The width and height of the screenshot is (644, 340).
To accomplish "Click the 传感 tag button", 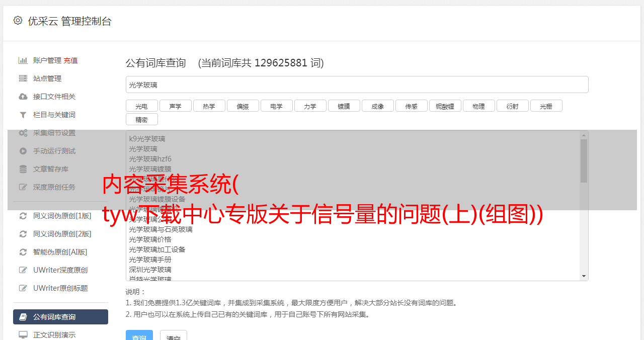I will point(412,106).
